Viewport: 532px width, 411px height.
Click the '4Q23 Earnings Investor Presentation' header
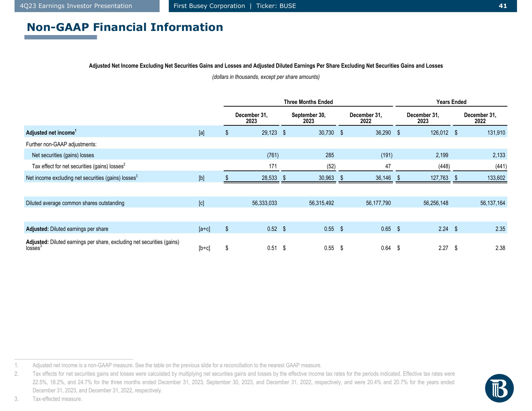[76, 6]
